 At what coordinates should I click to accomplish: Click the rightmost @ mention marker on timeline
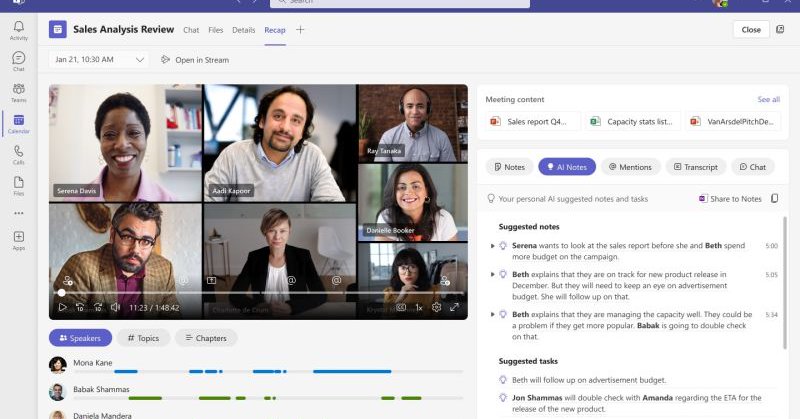pyautogui.click(x=336, y=280)
